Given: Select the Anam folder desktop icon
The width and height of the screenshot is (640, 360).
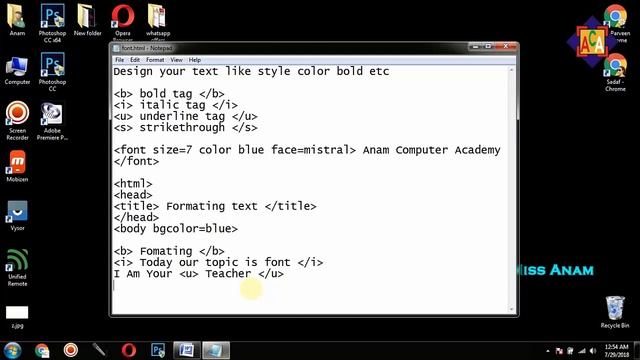Looking at the screenshot, I should coord(17,20).
